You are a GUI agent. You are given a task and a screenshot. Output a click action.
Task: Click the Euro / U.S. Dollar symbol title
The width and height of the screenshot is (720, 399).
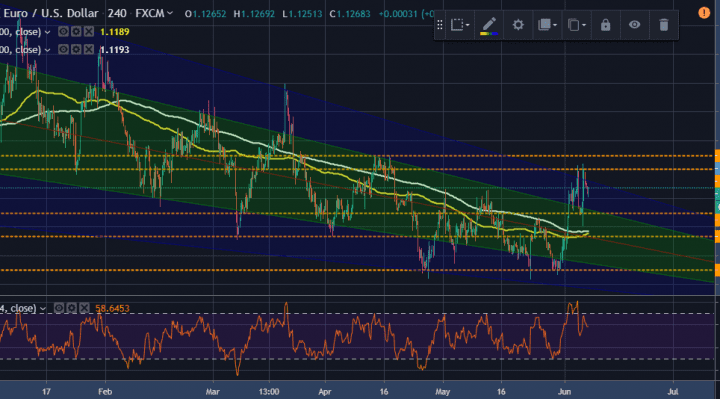click(51, 13)
